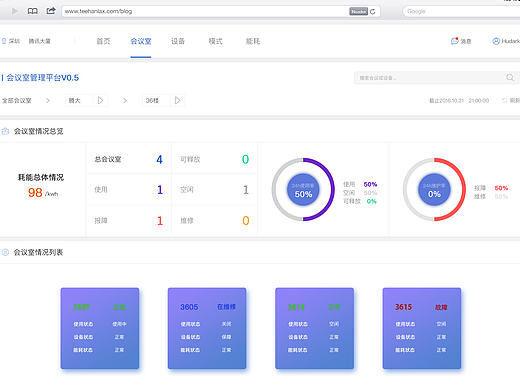Switch to the 模式 tab
This screenshot has height=390, width=520.
pos(215,41)
